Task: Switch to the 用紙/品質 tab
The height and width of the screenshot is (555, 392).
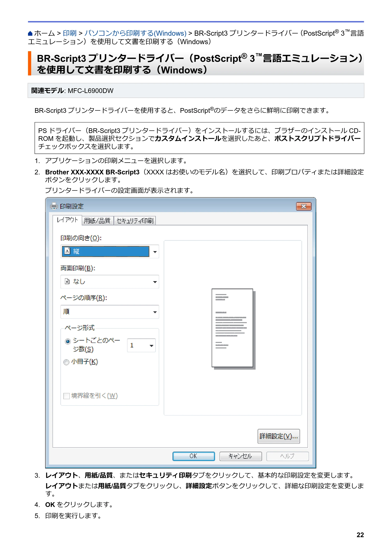Action: [x=97, y=221]
